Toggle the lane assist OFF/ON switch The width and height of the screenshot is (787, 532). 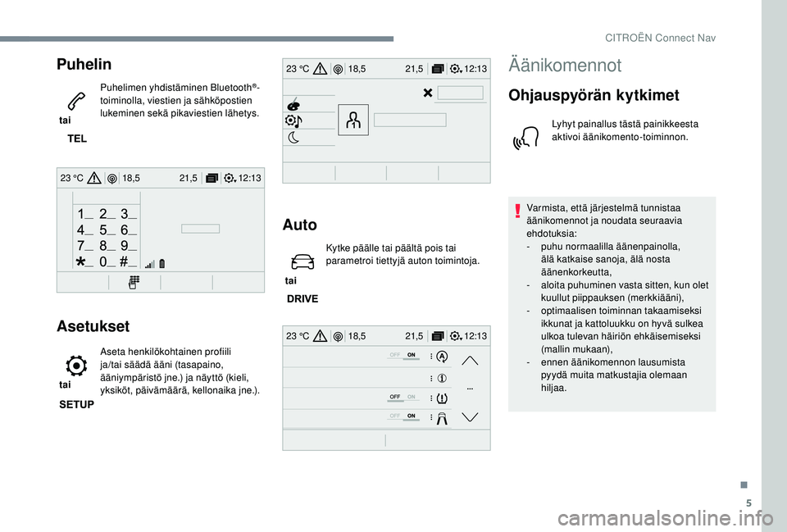pyautogui.click(x=403, y=416)
